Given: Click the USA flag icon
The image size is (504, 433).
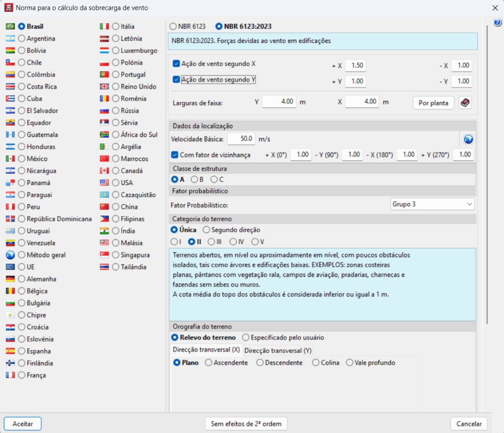Looking at the screenshot, I should coord(104,183).
